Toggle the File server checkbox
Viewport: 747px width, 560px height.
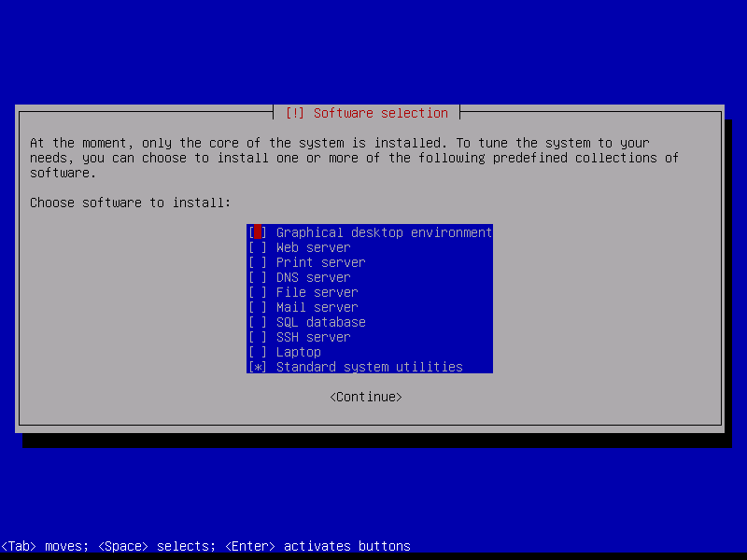pyautogui.click(x=258, y=292)
